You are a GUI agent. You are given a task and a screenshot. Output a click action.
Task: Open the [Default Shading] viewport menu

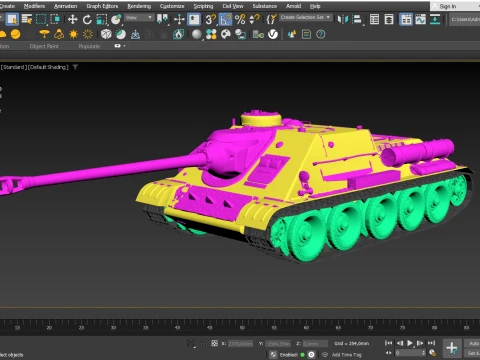click(48, 67)
